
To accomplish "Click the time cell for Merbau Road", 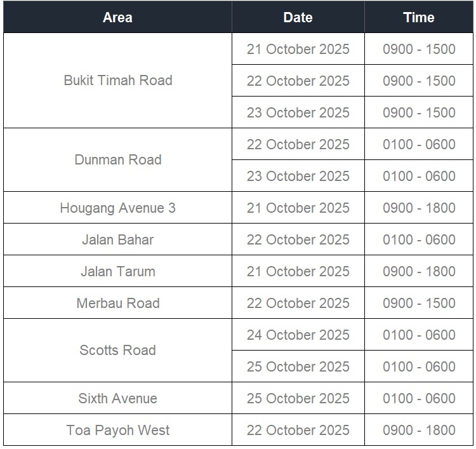I will tap(419, 303).
